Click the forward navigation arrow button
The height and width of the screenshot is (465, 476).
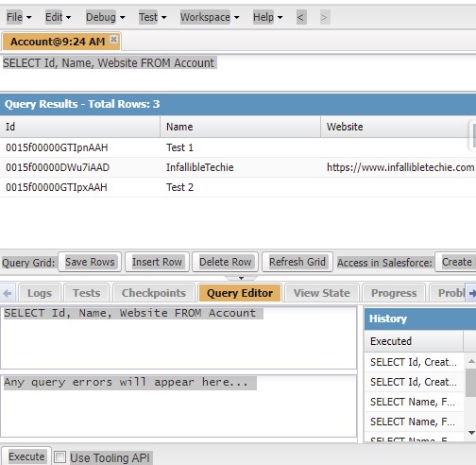[325, 17]
